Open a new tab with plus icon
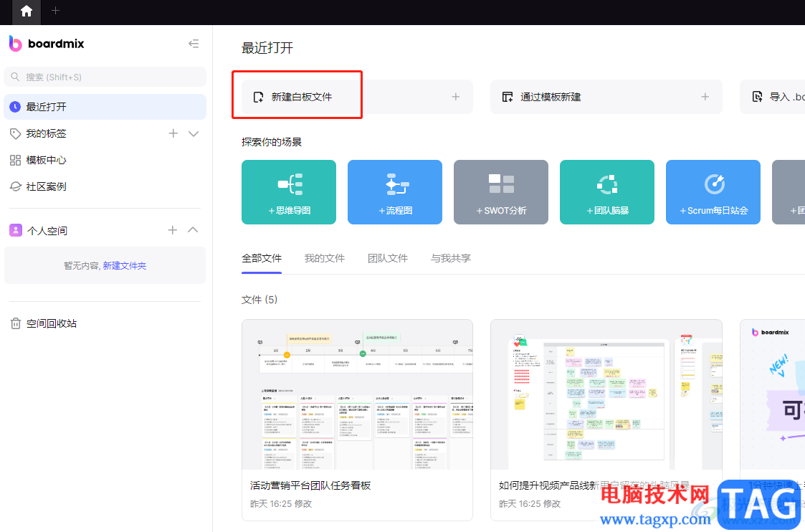The image size is (805, 532). pos(55,10)
